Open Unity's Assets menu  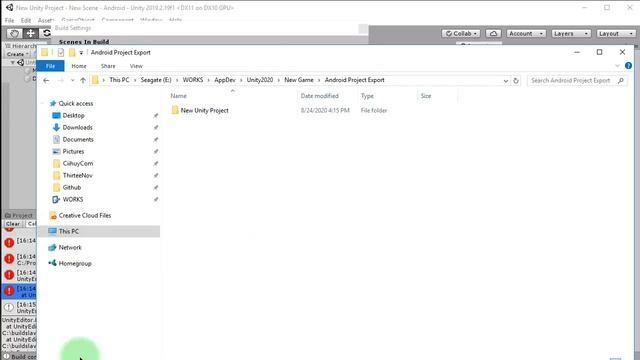[45, 20]
